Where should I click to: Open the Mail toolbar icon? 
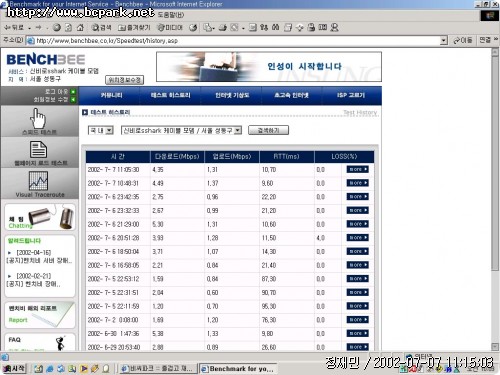point(208,28)
